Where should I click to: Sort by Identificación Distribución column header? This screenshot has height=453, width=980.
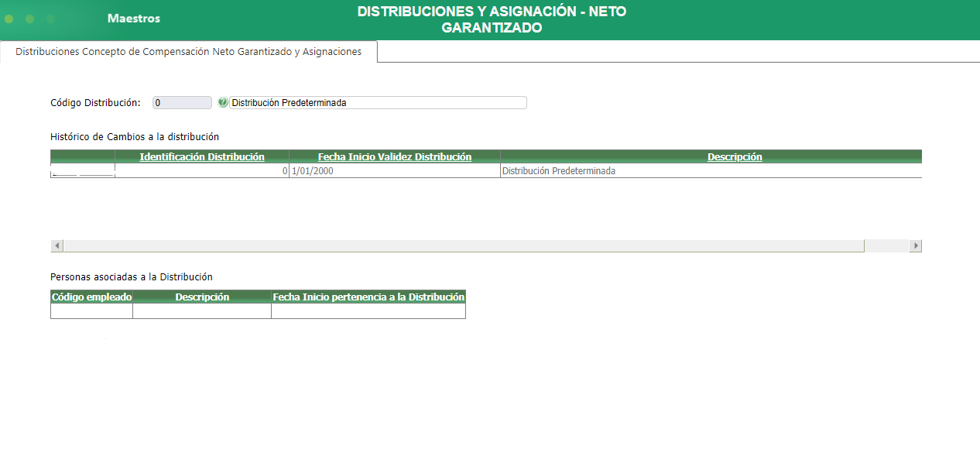[x=200, y=156]
